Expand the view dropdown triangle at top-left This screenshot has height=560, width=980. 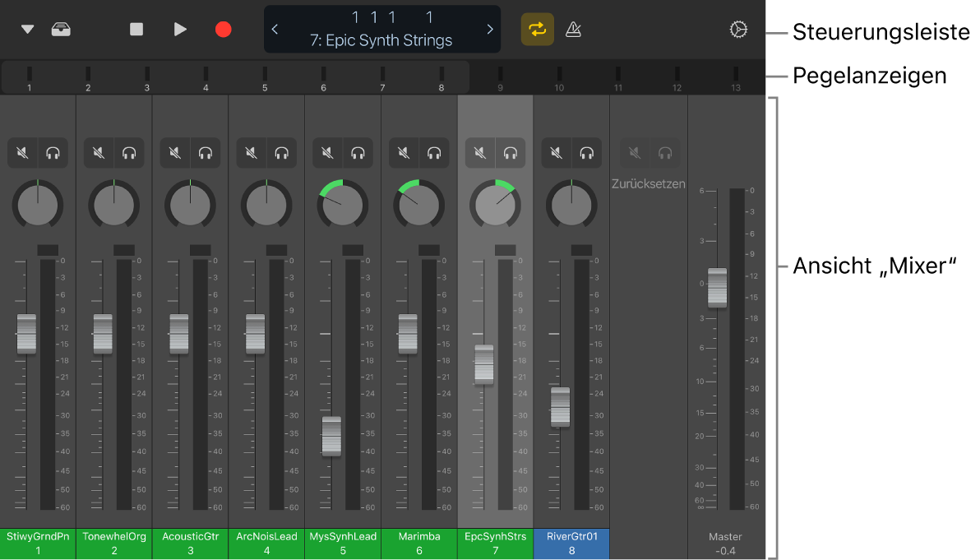click(x=28, y=30)
